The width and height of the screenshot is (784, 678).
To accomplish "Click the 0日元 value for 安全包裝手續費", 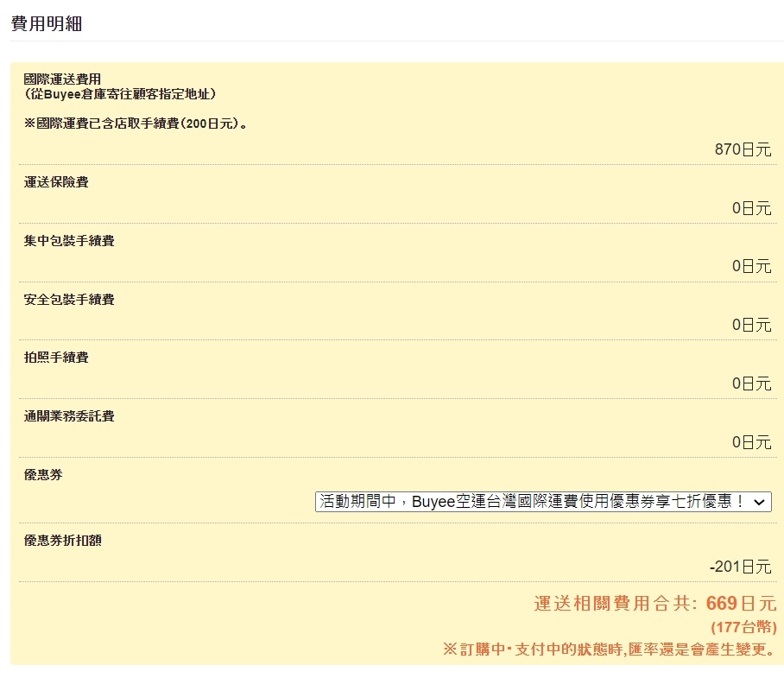I will coord(751,325).
